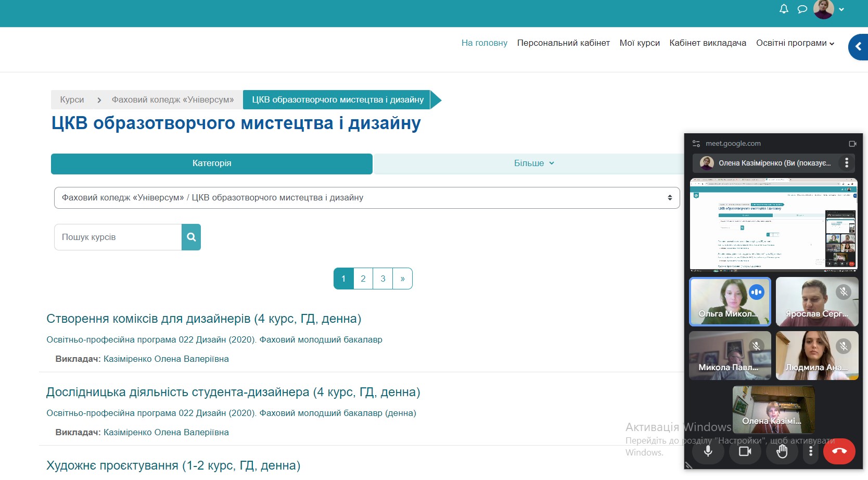Open the messages speech bubble icon
The image size is (868, 480).
click(x=802, y=9)
